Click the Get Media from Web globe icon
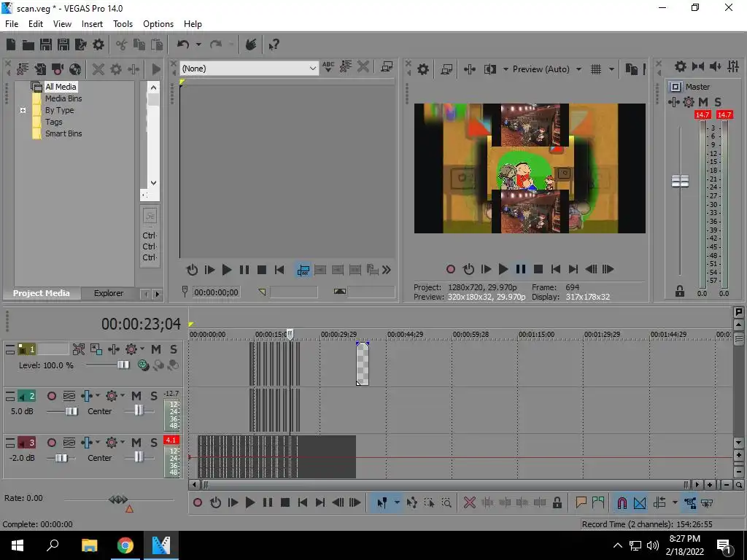 pos(75,69)
